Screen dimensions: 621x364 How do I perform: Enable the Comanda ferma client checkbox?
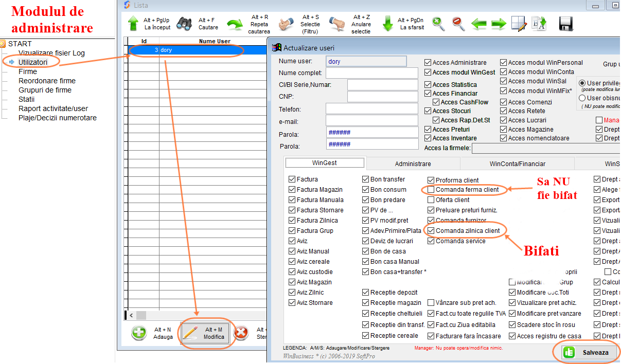click(431, 190)
